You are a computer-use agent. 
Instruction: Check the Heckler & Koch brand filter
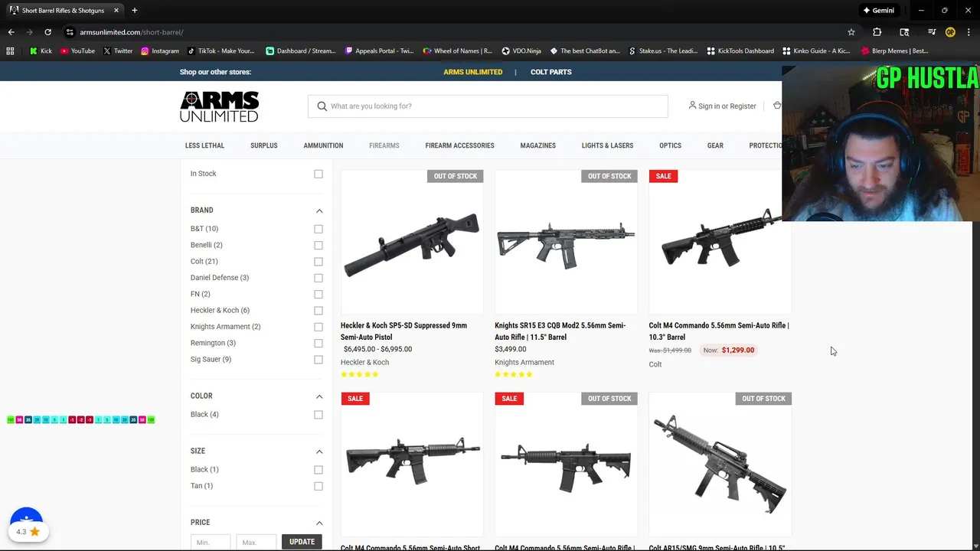coord(318,311)
